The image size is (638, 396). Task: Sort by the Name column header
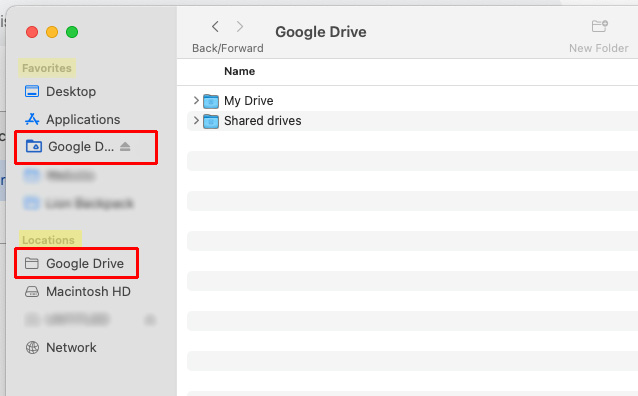tap(240, 71)
